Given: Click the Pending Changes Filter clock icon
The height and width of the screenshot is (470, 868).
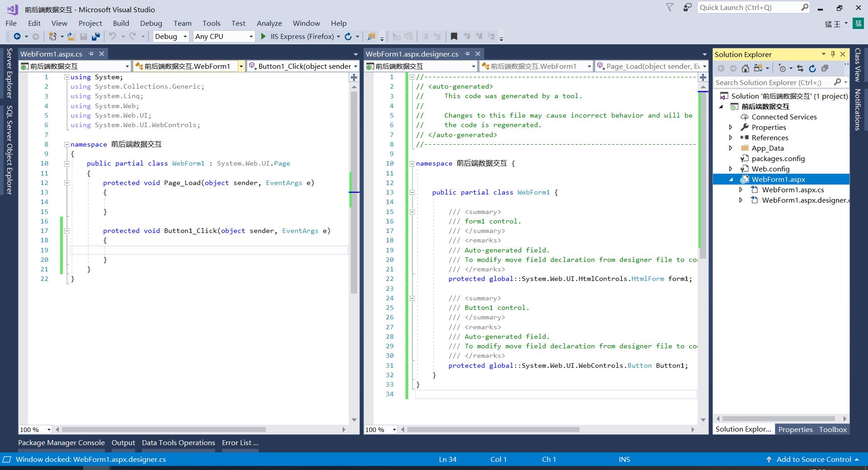Looking at the screenshot, I should [782, 68].
